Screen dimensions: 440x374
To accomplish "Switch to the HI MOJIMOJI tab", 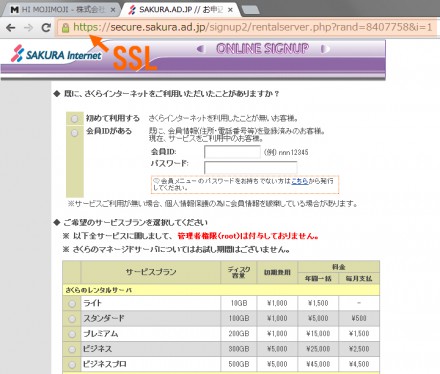I will point(63,10).
